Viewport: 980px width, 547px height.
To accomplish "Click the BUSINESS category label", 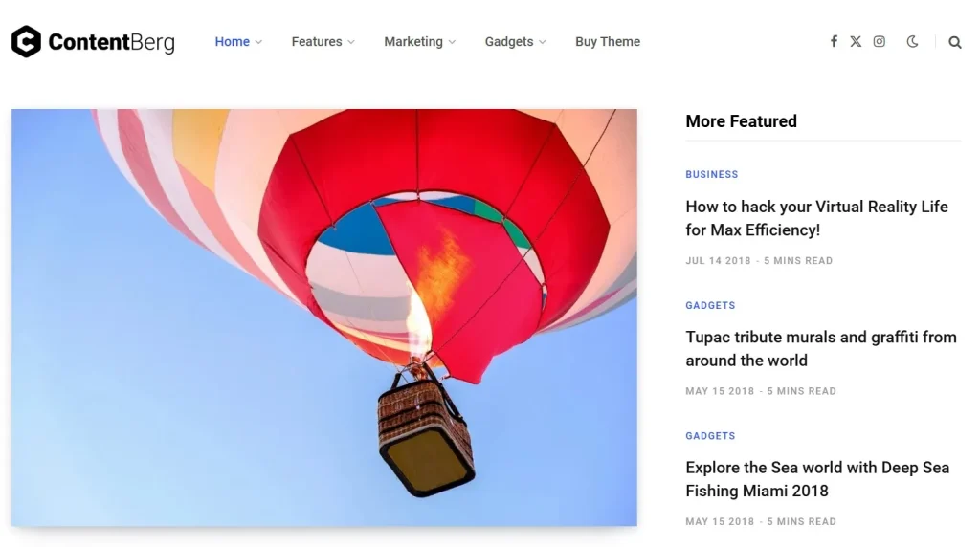I will click(x=711, y=174).
